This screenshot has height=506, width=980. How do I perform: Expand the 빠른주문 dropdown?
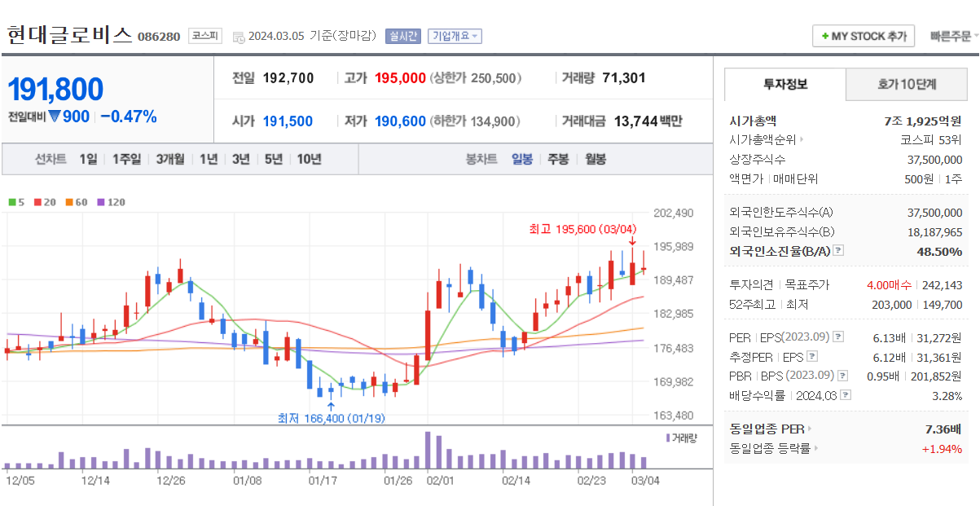click(955, 37)
